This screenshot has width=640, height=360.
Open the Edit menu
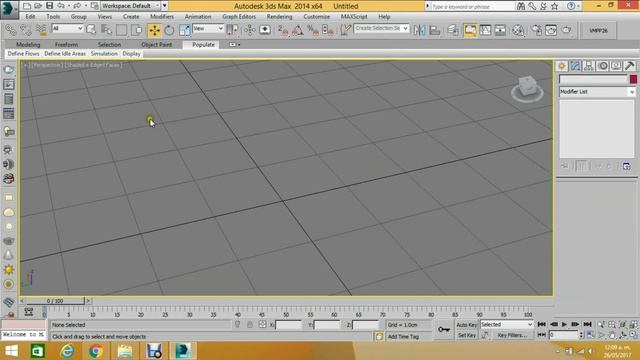(30, 17)
